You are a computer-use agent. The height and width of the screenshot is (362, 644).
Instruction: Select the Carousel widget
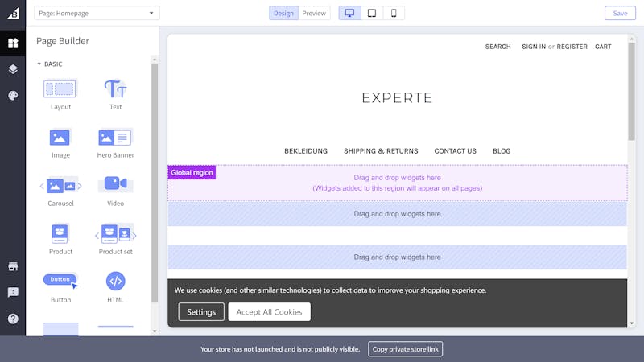[60, 191]
